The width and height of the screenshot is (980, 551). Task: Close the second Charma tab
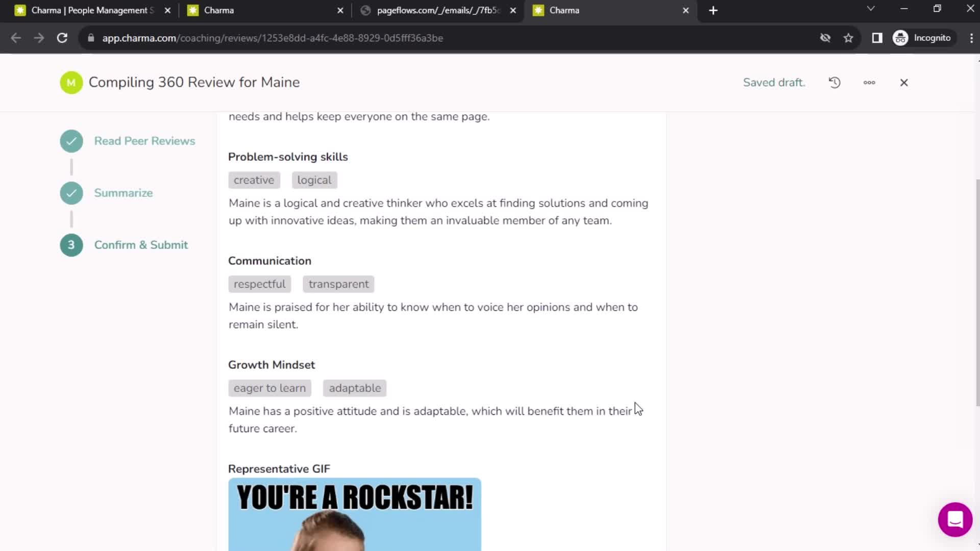click(340, 10)
